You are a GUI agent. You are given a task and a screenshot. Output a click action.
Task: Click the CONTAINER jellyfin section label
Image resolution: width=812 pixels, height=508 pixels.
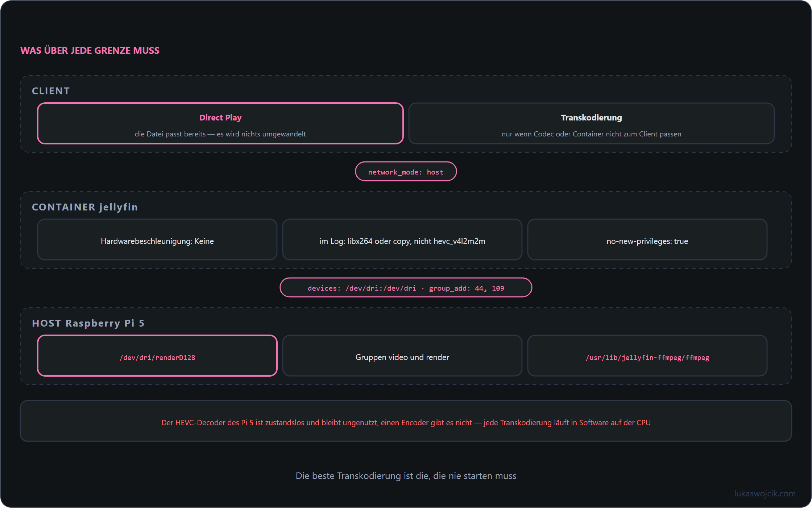pyautogui.click(x=85, y=207)
